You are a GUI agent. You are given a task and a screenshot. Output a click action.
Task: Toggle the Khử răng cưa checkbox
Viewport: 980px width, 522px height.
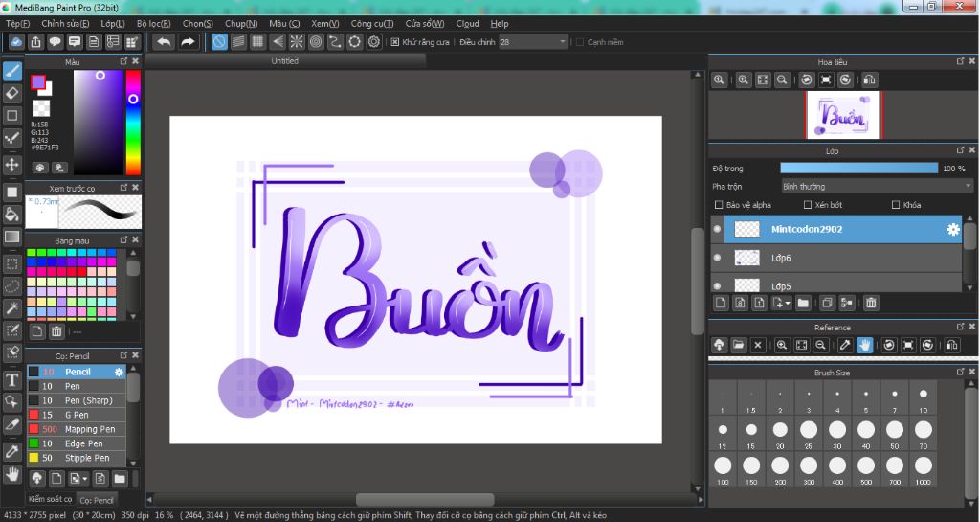395,42
